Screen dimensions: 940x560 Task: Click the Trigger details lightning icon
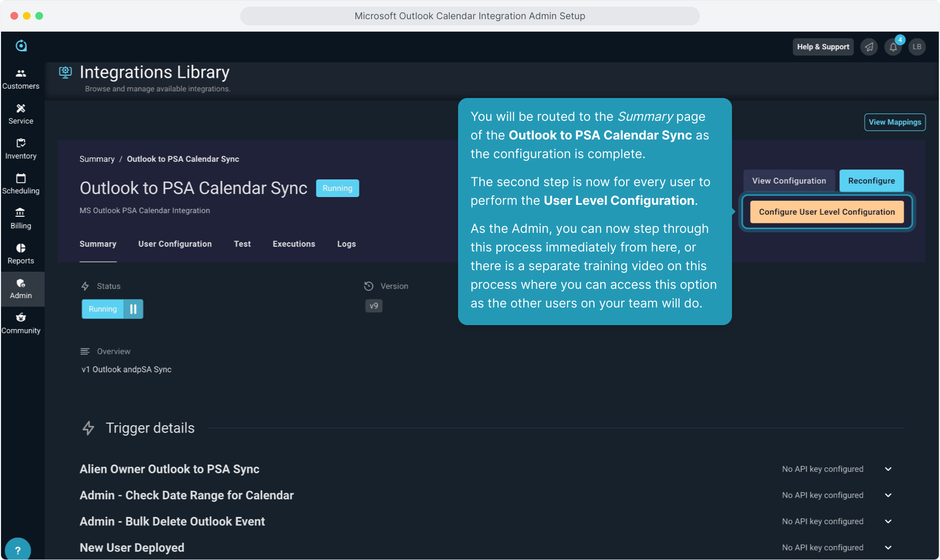point(88,428)
